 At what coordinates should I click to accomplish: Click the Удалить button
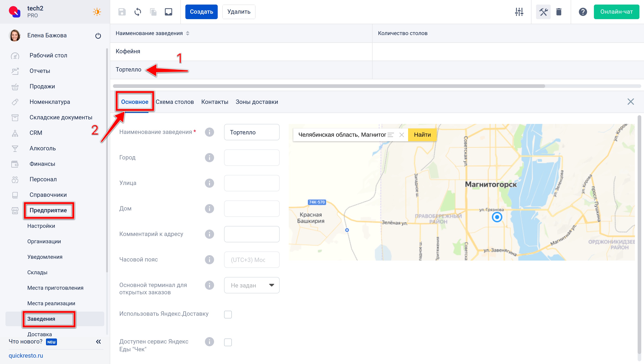(239, 12)
